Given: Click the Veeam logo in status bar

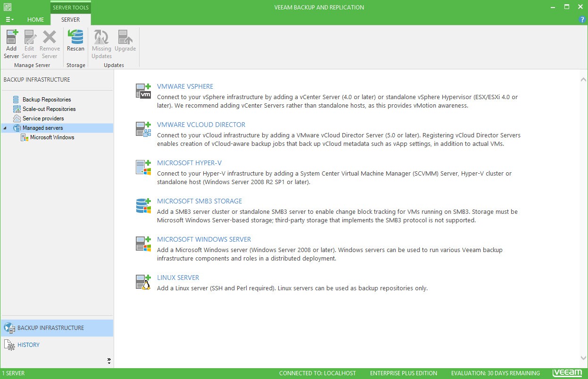Looking at the screenshot, I should pyautogui.click(x=567, y=373).
